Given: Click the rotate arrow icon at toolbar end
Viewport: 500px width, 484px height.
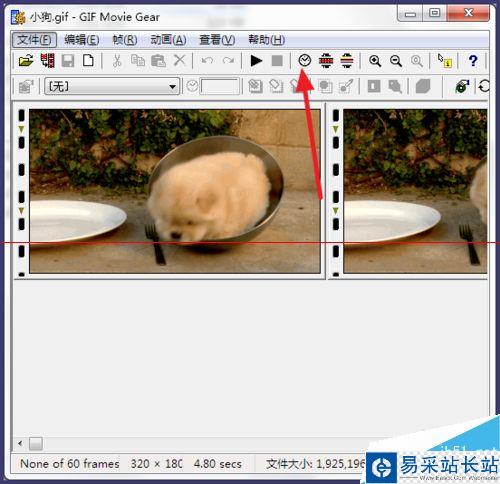Looking at the screenshot, I should 484,87.
